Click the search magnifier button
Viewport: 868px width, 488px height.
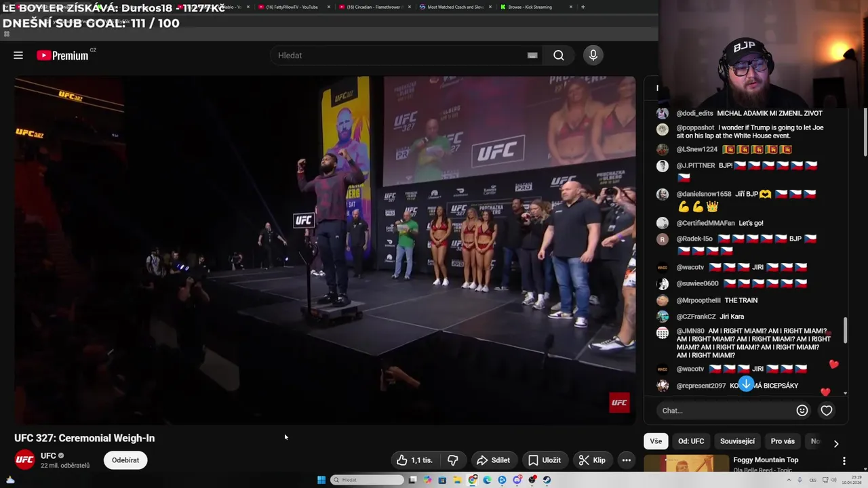[x=559, y=56]
